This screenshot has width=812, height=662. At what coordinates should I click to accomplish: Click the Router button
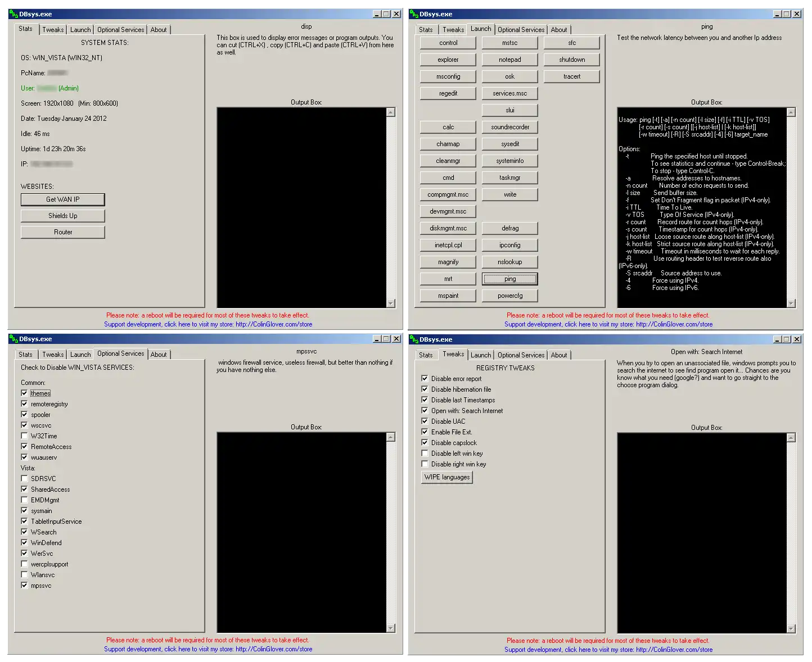tap(63, 232)
